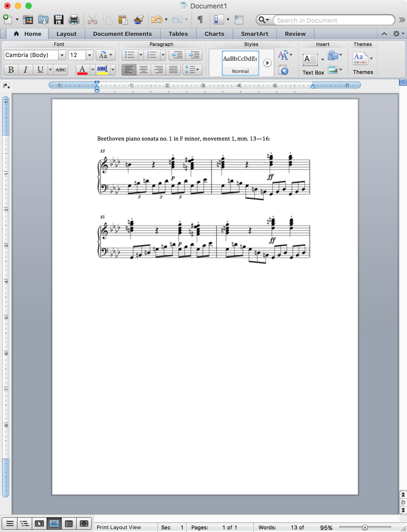The height and width of the screenshot is (532, 407).
Task: Show non-printing paragraph marks
Action: [200, 20]
